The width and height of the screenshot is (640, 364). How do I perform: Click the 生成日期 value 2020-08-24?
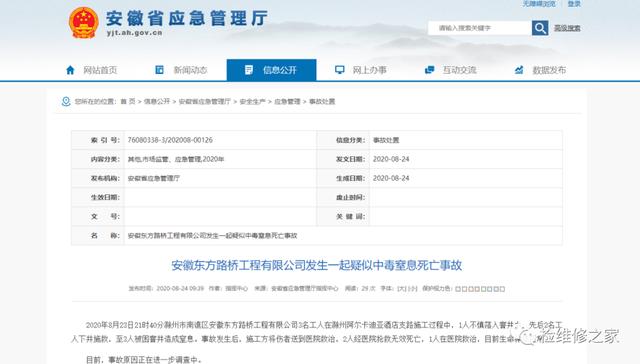click(391, 178)
